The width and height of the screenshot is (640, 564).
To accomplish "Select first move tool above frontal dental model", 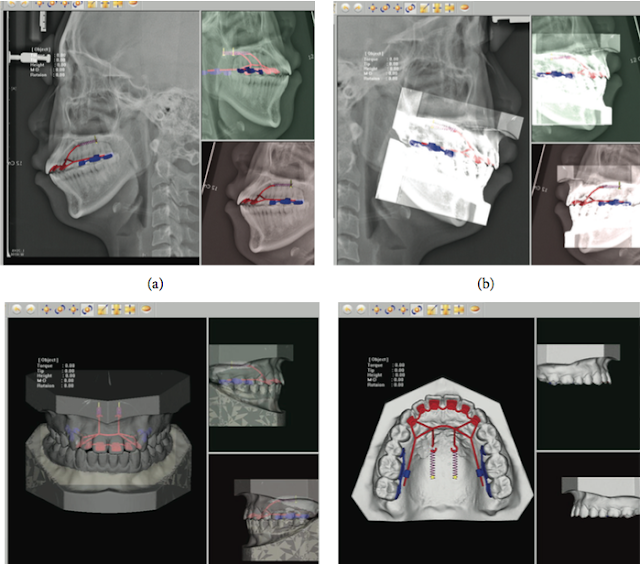I will tap(47, 310).
